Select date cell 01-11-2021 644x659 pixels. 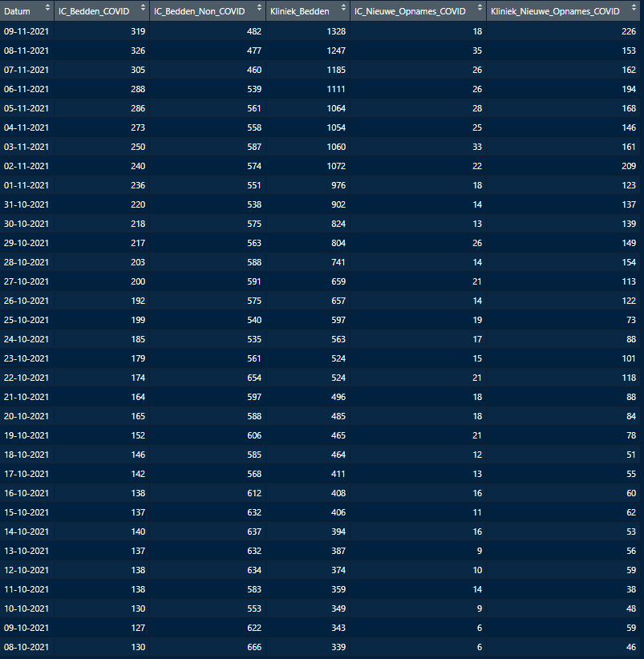tap(26, 185)
